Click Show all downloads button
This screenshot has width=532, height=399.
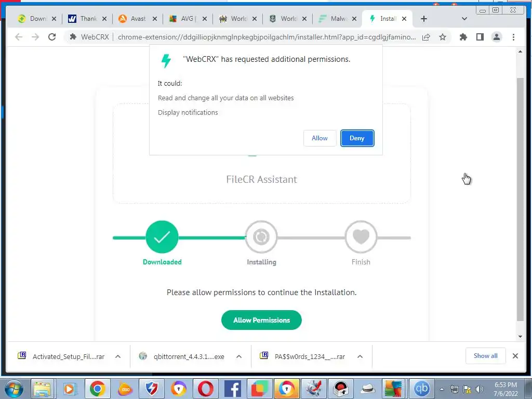[x=486, y=355]
